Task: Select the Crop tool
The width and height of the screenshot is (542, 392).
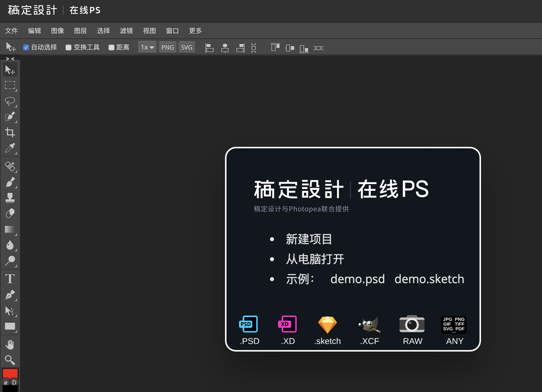Action: point(10,132)
